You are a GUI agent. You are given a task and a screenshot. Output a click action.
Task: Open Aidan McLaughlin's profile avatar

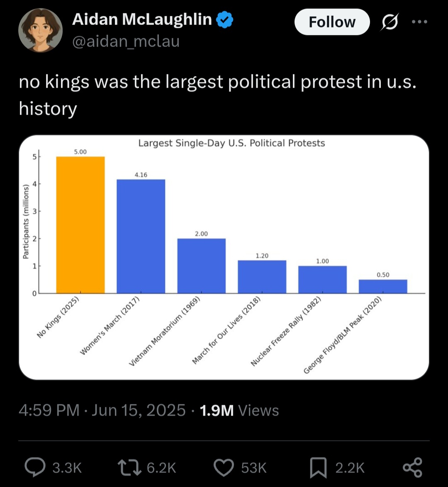pos(40,30)
